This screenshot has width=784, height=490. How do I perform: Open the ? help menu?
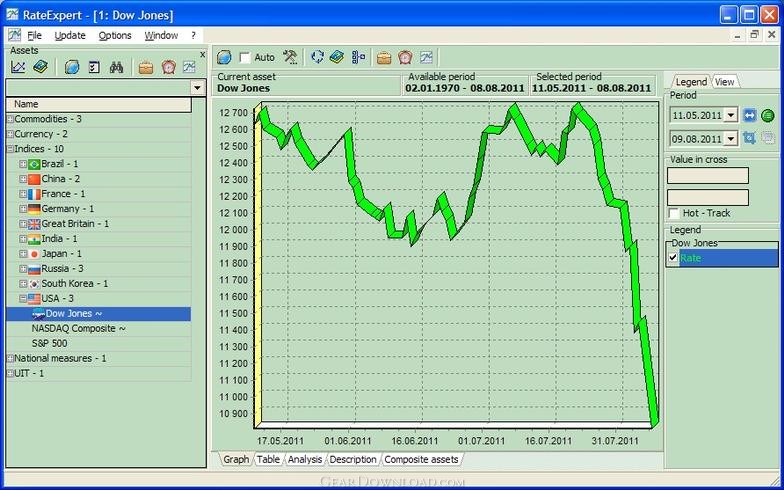pyautogui.click(x=194, y=36)
